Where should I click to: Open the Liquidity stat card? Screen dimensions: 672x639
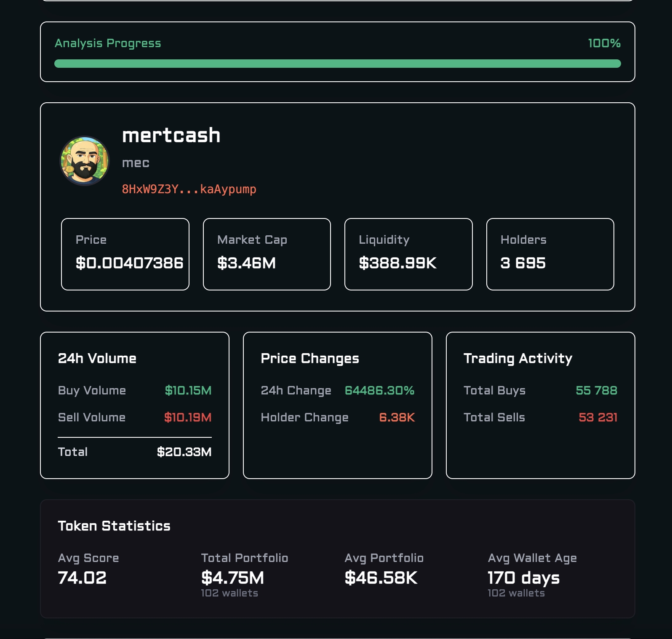[x=408, y=254]
